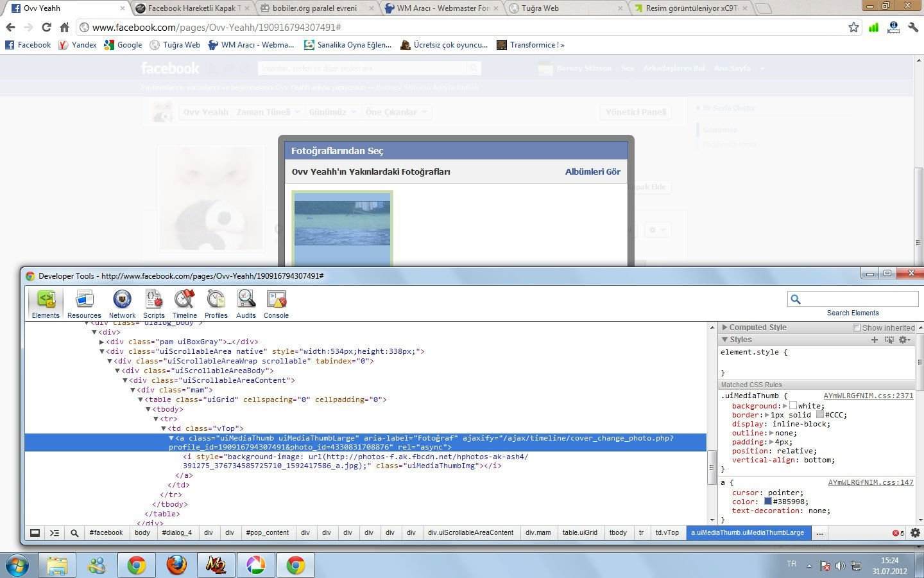The height and width of the screenshot is (578, 924).
Task: Collapse the td vTop node
Action: click(x=163, y=428)
